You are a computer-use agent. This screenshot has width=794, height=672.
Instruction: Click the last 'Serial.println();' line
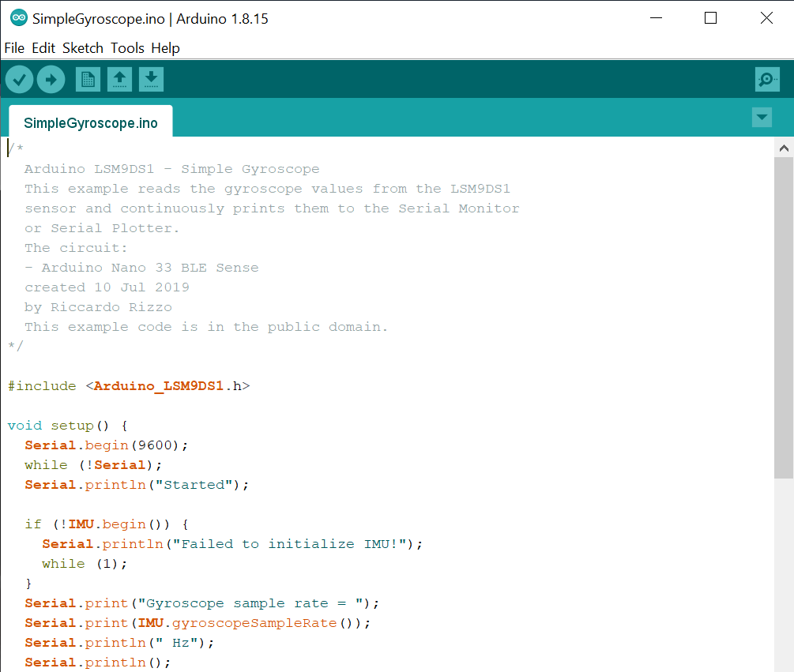pyautogui.click(x=98, y=663)
